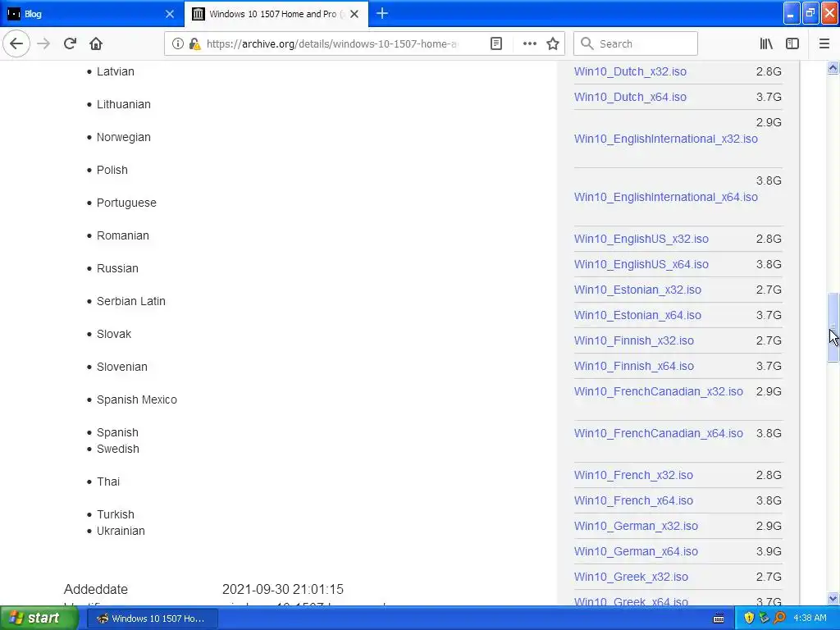Click the vertical scrollbar thumb
This screenshot has width=840, height=630.
pyautogui.click(x=833, y=327)
